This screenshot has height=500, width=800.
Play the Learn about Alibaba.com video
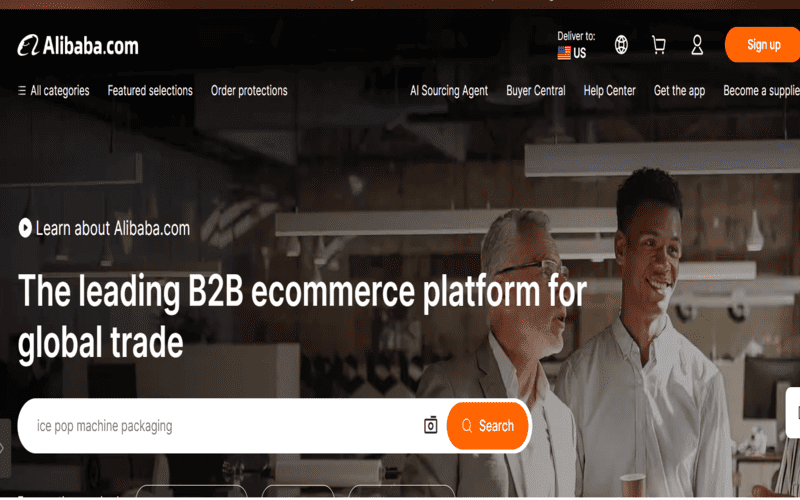pyautogui.click(x=25, y=228)
